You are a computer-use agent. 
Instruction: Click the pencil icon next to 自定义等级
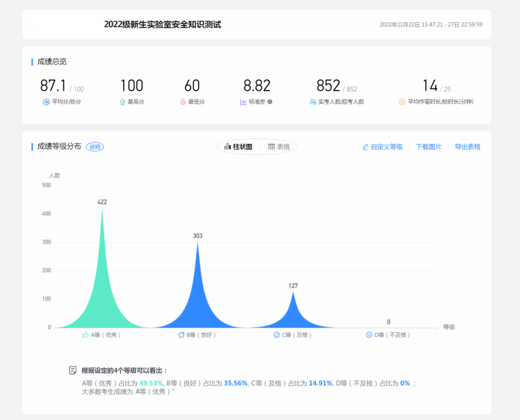[x=366, y=147]
